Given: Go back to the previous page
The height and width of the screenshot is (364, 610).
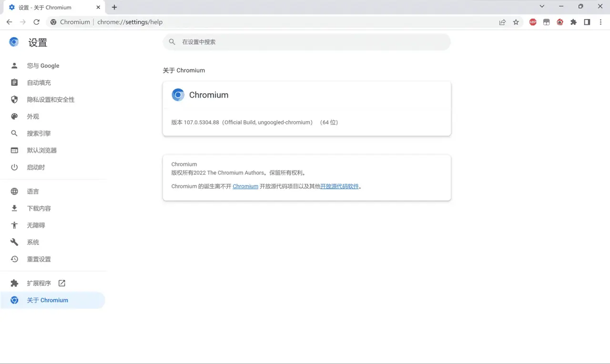Looking at the screenshot, I should pyautogui.click(x=10, y=22).
